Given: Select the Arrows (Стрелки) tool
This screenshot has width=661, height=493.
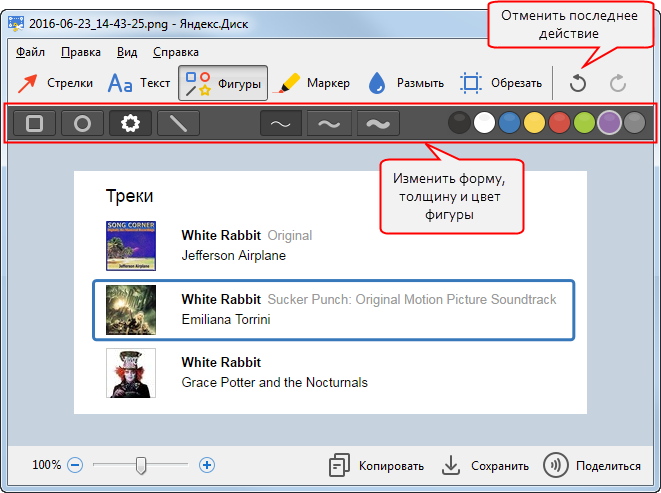Looking at the screenshot, I should (x=56, y=83).
